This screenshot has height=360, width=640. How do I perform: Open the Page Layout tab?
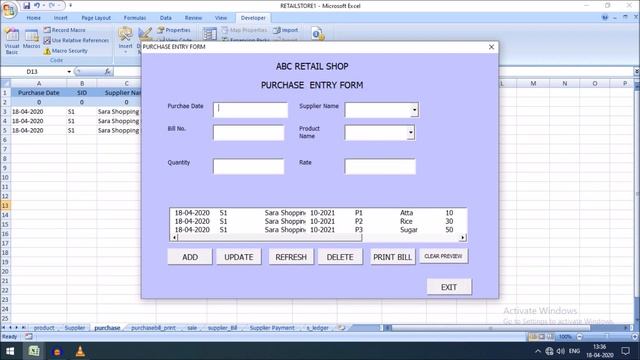[96, 18]
